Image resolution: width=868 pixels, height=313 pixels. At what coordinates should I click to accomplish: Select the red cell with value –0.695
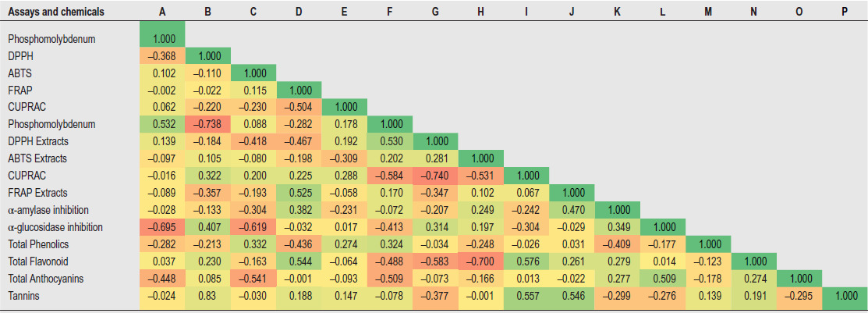click(x=161, y=227)
